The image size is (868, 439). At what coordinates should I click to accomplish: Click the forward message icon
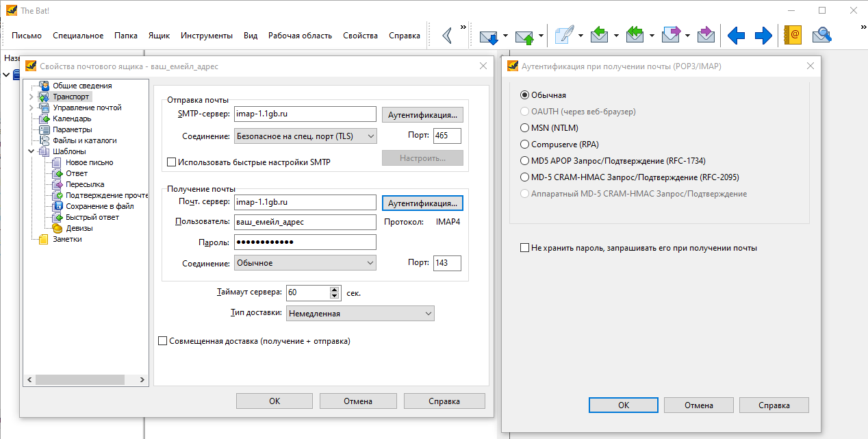[670, 36]
